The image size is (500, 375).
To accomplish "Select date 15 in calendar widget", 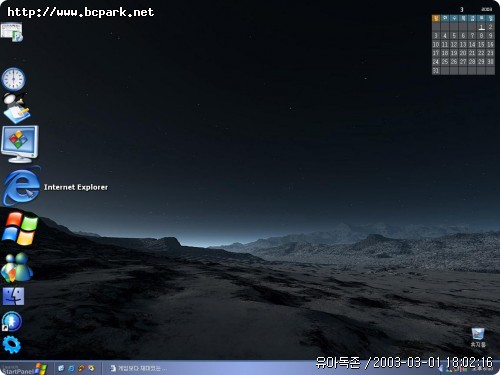I will pos(481,44).
